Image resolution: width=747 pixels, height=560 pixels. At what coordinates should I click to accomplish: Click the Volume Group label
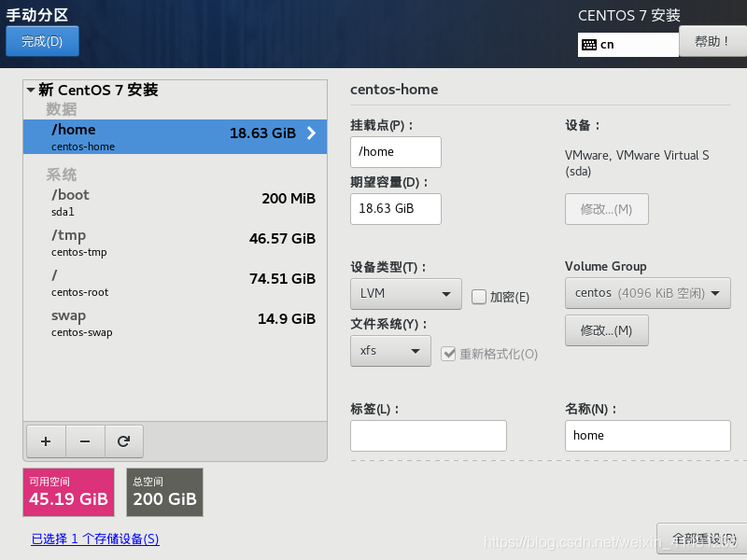click(x=605, y=266)
